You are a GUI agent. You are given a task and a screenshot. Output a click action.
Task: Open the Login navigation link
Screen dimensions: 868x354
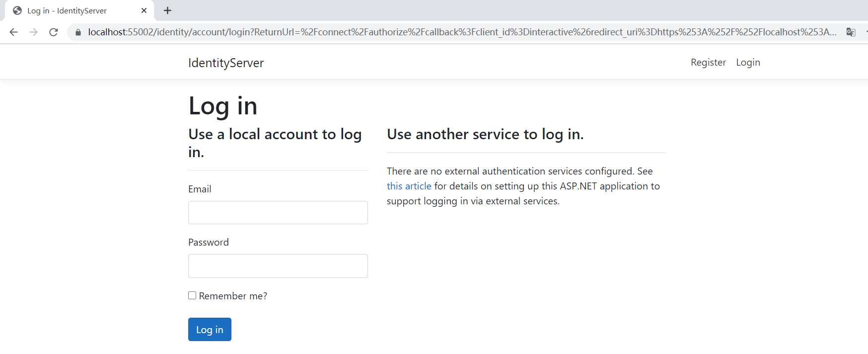[748, 62]
